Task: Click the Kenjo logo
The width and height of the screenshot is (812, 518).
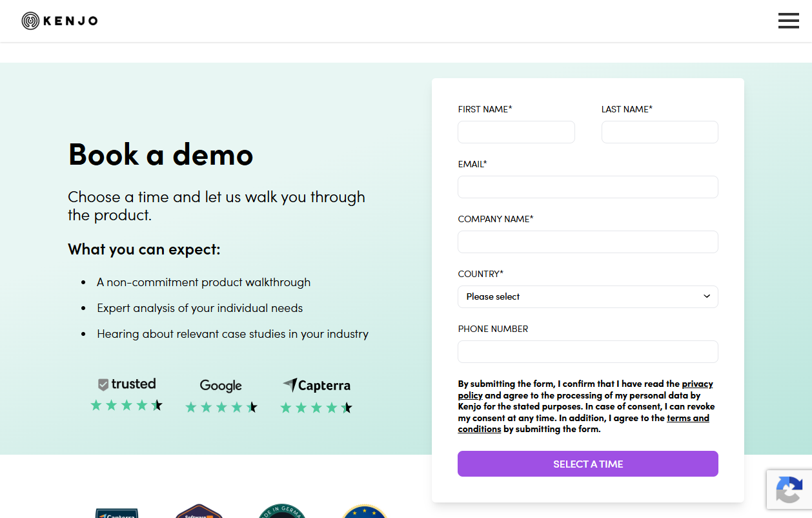Action: pyautogui.click(x=59, y=21)
